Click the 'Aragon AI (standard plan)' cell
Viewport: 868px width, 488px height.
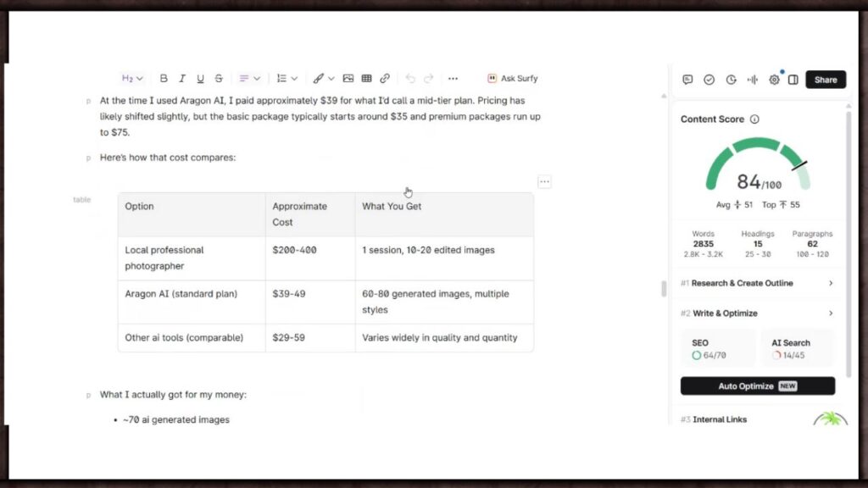pos(192,302)
